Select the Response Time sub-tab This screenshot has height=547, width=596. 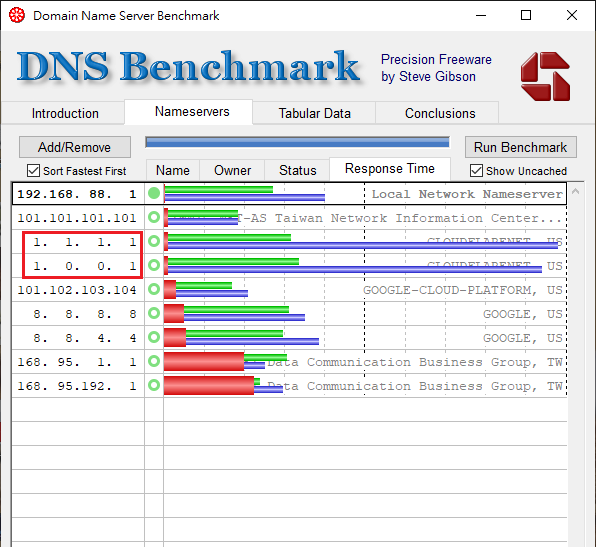[x=390, y=169]
